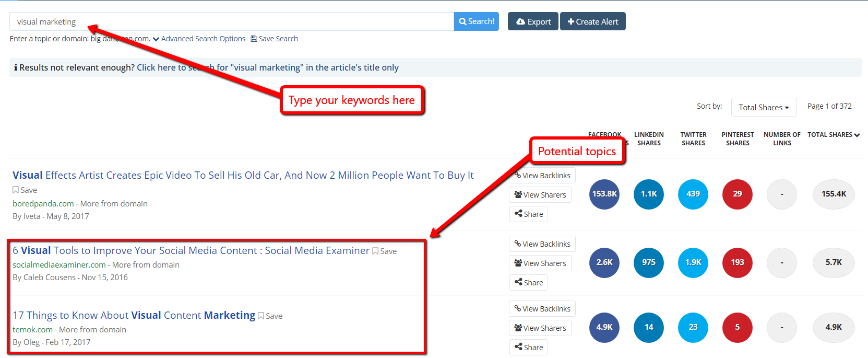Click the 153.8K Facebook shares circle
Image resolution: width=868 pixels, height=358 pixels.
pos(604,194)
